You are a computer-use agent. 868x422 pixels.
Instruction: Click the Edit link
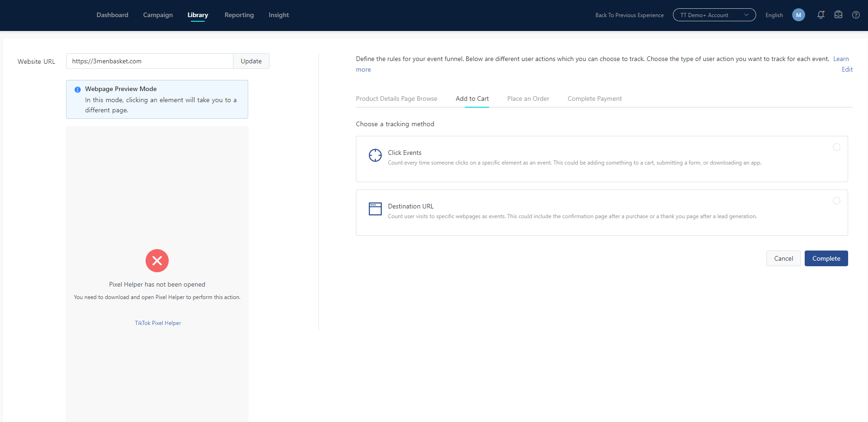(x=847, y=69)
